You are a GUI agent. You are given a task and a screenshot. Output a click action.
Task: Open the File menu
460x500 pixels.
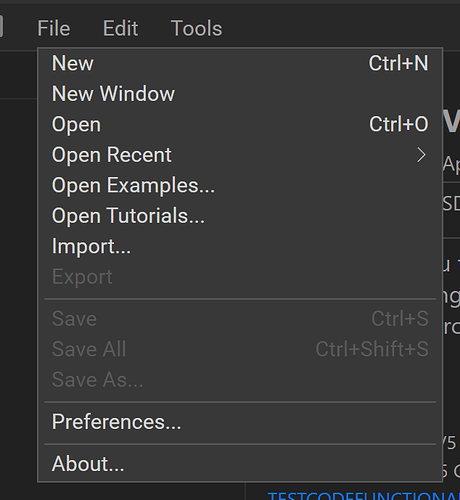click(x=54, y=28)
